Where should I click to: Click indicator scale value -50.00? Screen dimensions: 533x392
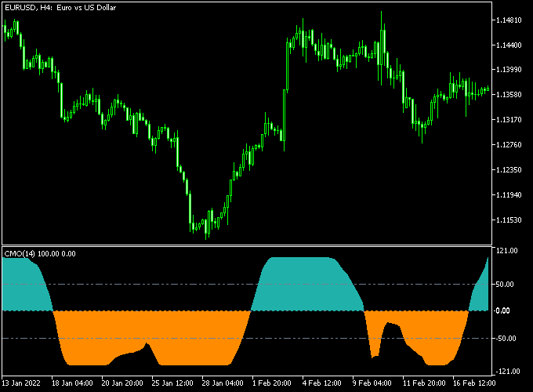pyautogui.click(x=506, y=338)
